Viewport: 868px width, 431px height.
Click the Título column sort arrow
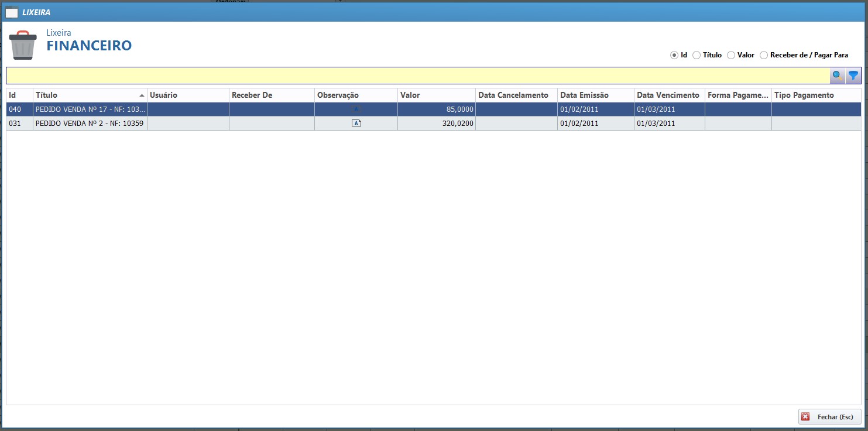[x=142, y=95]
